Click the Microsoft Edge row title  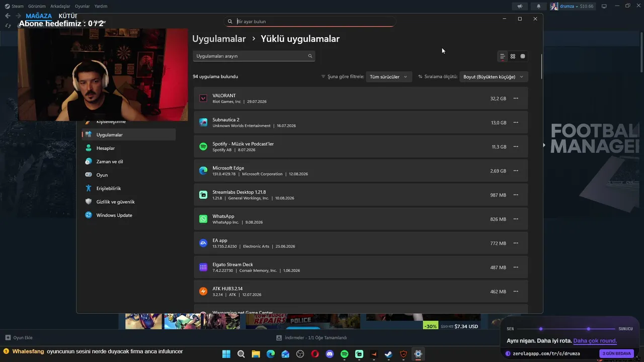coord(228,168)
